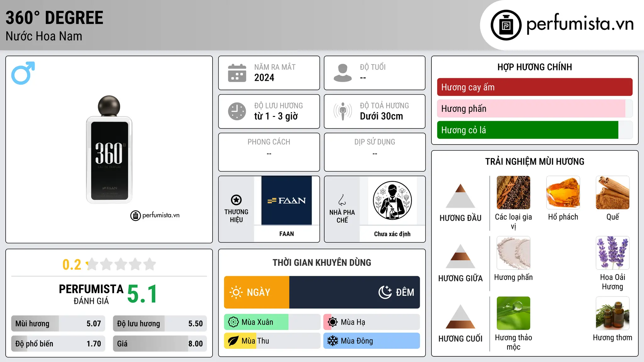Click the sun icon for Mùa Hạ
The width and height of the screenshot is (644, 362).
pyautogui.click(x=333, y=322)
